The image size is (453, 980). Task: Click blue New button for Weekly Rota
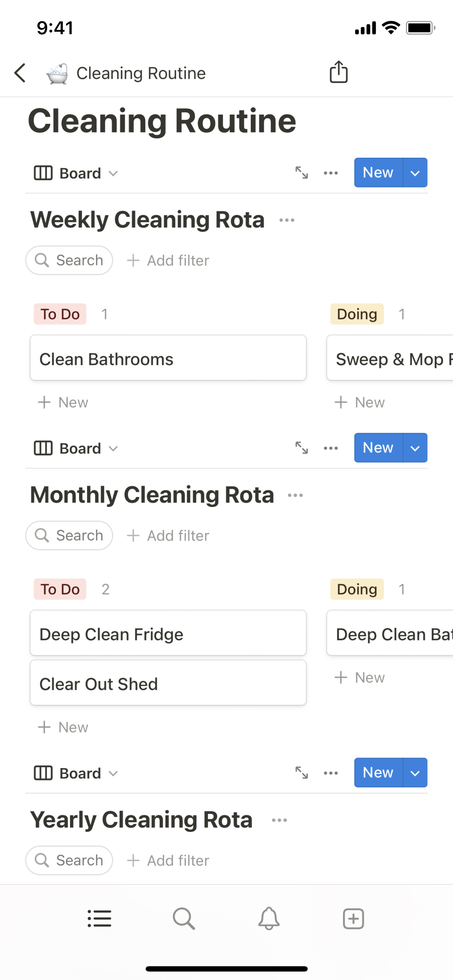coord(378,173)
